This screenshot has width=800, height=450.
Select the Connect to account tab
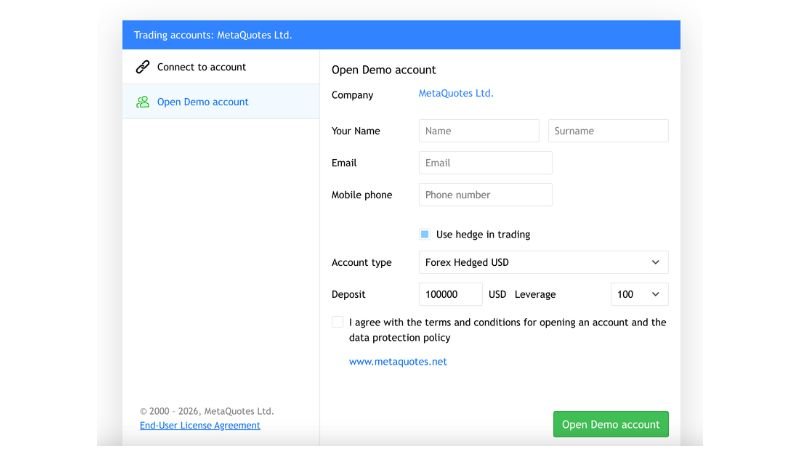(x=221, y=67)
